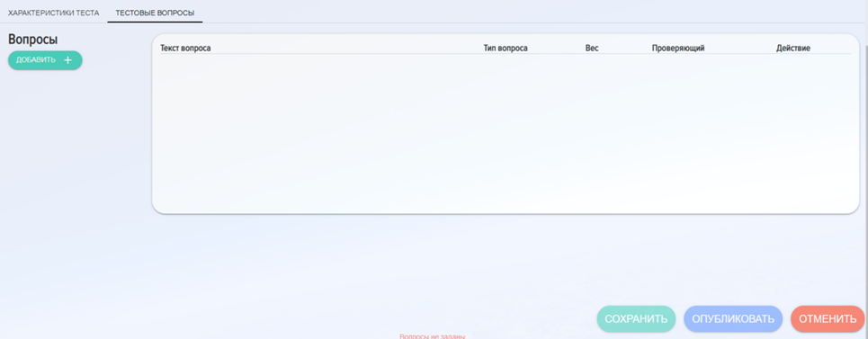
Task: Cancel changes with the Отменить button
Action: [828, 319]
